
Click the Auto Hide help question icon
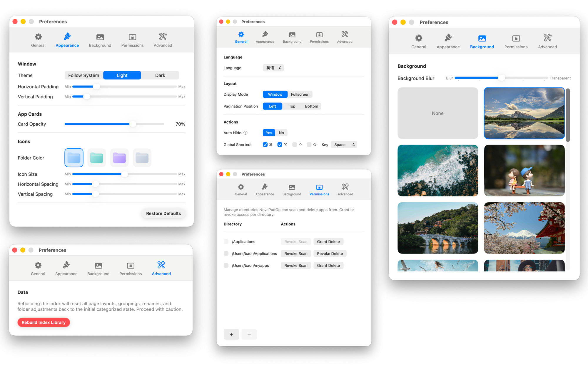245,133
